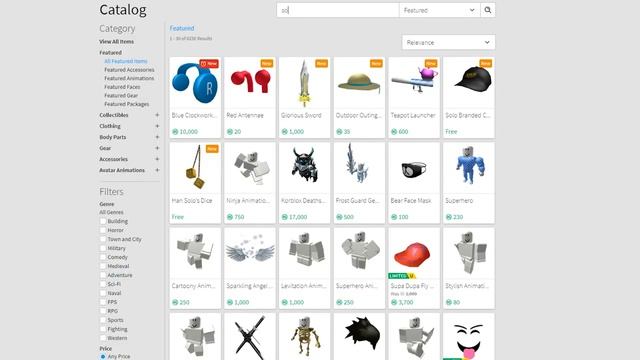Select Featured Gear subcategory

pyautogui.click(x=121, y=96)
